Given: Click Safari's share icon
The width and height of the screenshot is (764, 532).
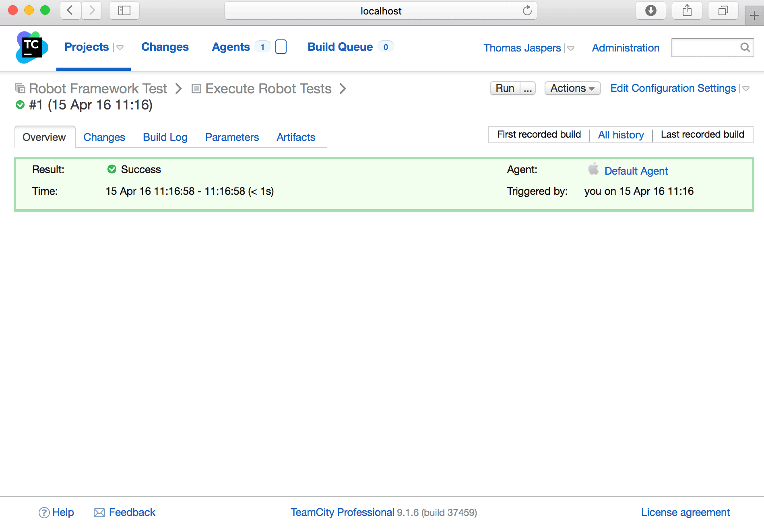Looking at the screenshot, I should (687, 11).
